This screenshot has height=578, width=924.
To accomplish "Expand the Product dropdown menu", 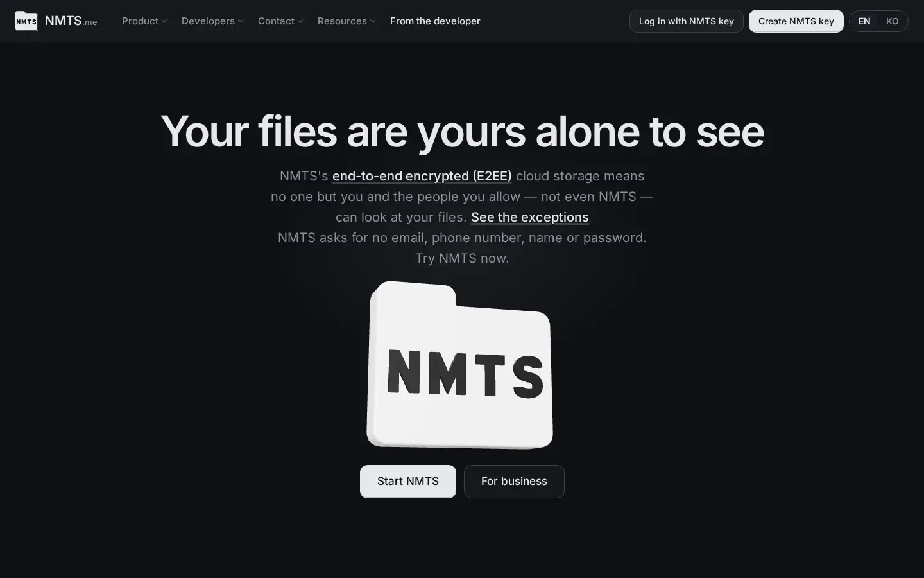I will (x=144, y=21).
